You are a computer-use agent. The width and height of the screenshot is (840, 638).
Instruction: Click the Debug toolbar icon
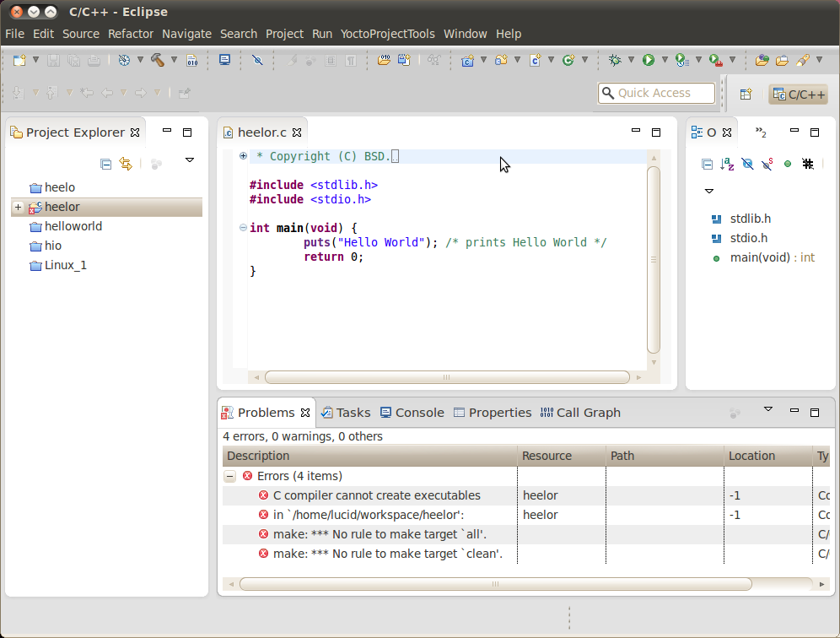[x=617, y=60]
